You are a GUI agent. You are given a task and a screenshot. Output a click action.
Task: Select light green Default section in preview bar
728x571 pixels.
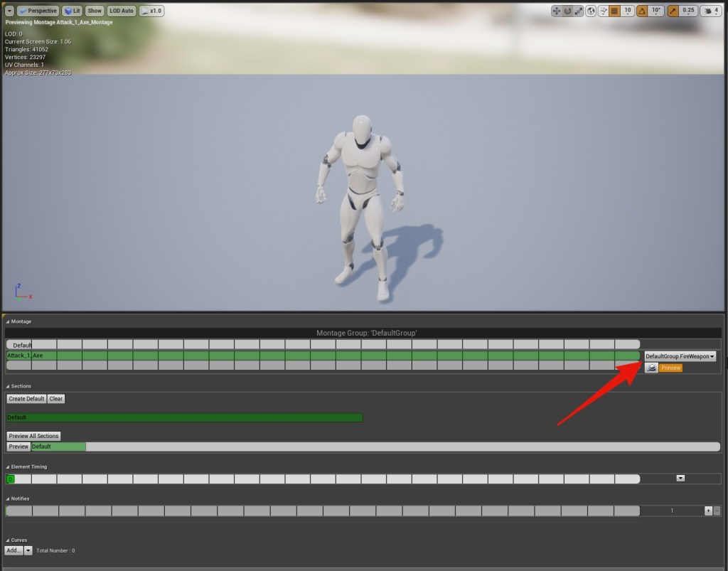click(x=58, y=447)
